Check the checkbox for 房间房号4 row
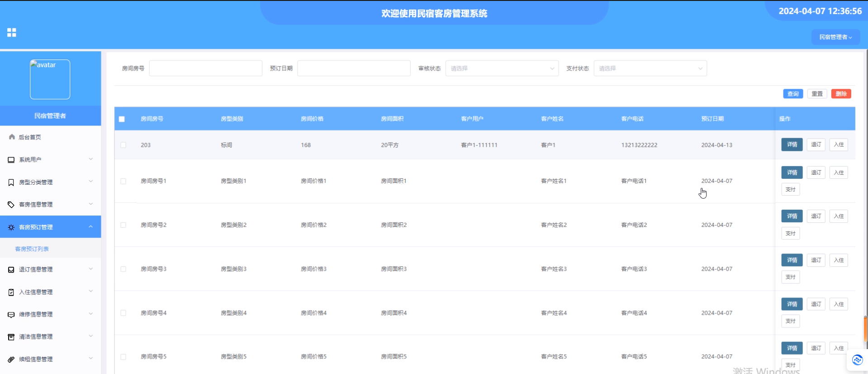This screenshot has width=868, height=374. pos(123,313)
